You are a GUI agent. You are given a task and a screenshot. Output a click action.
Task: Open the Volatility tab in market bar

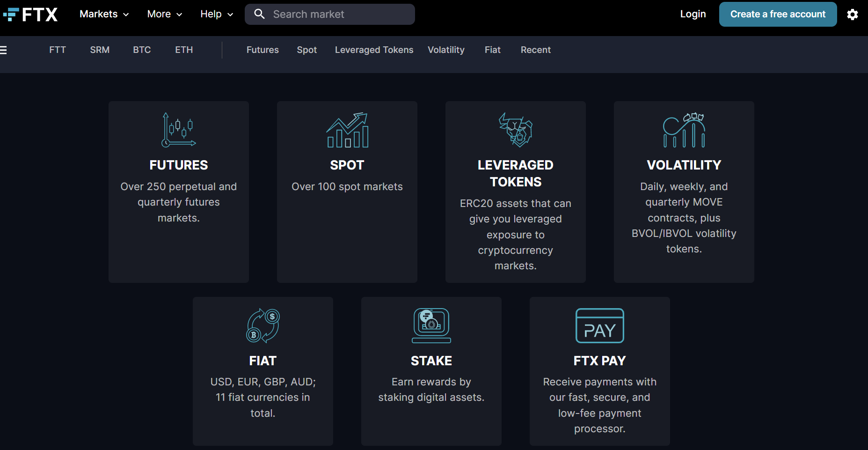pos(445,50)
